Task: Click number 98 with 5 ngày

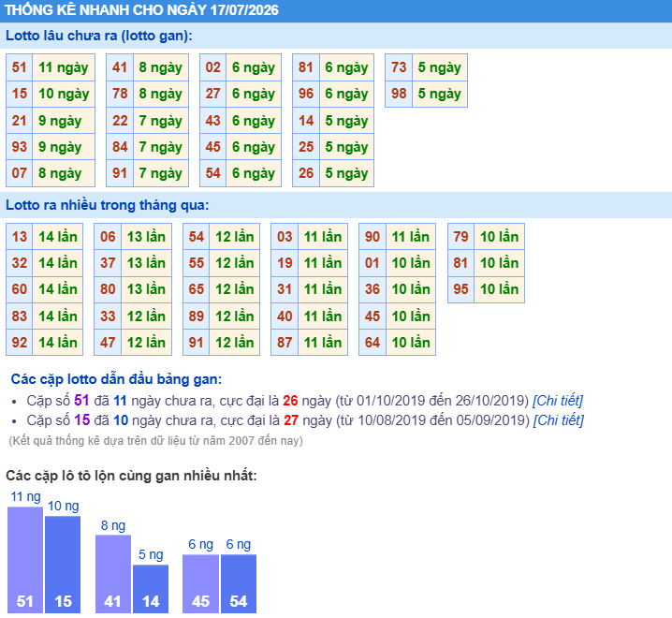Action: pyautogui.click(x=399, y=94)
